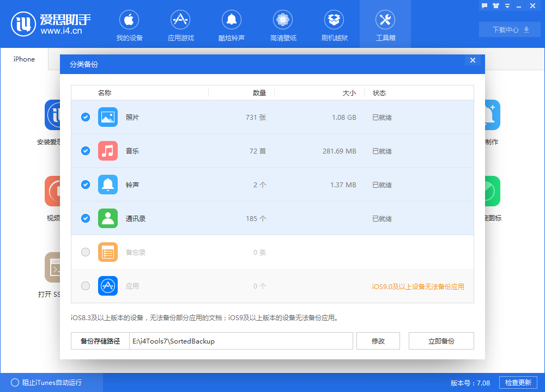Open the title bar feedback menu arrow
Screen dimensions: 545x392
tap(507, 5)
